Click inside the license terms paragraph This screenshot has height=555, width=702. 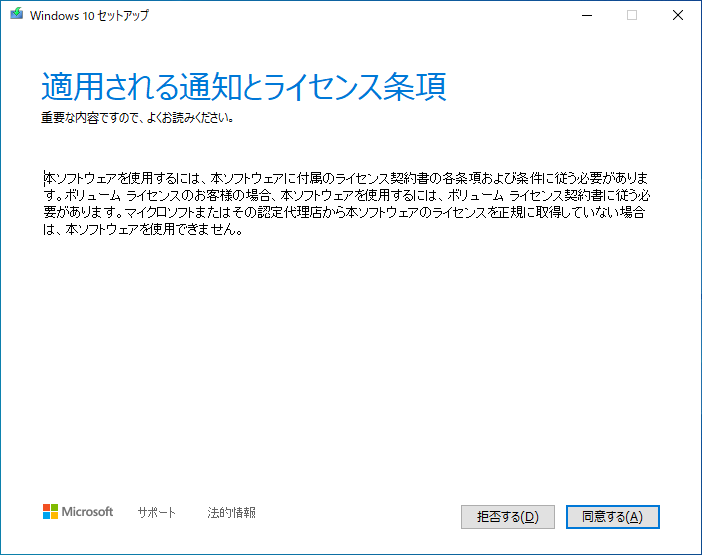[347, 204]
